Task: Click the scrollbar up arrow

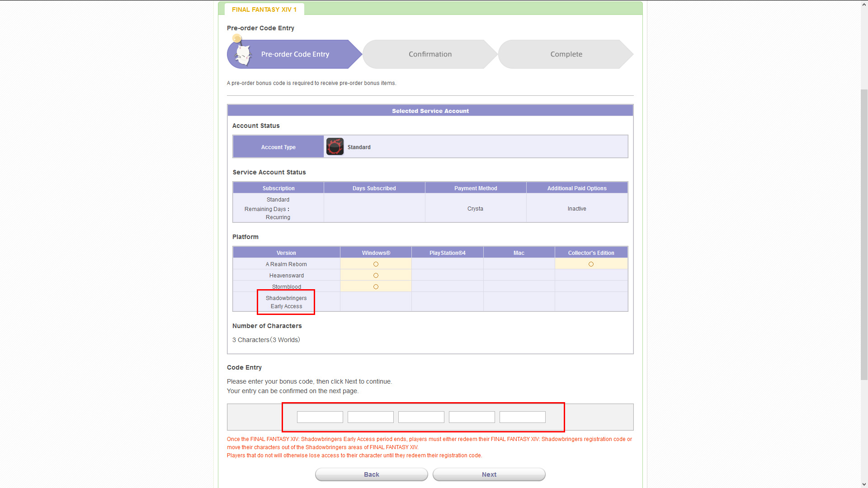Action: (864, 4)
